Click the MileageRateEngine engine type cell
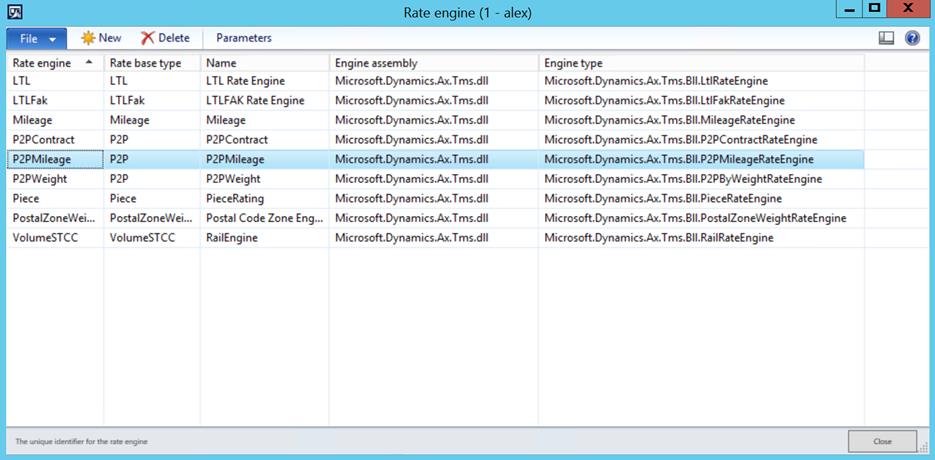 701,120
